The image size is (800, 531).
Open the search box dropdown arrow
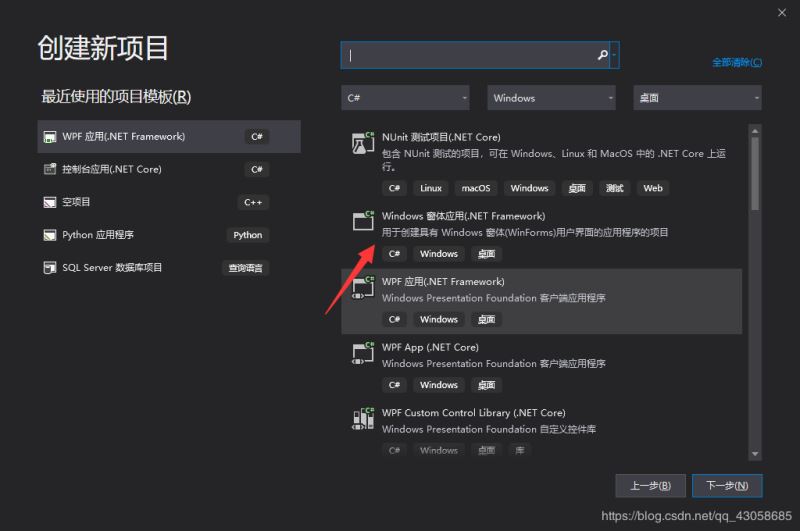(614, 55)
